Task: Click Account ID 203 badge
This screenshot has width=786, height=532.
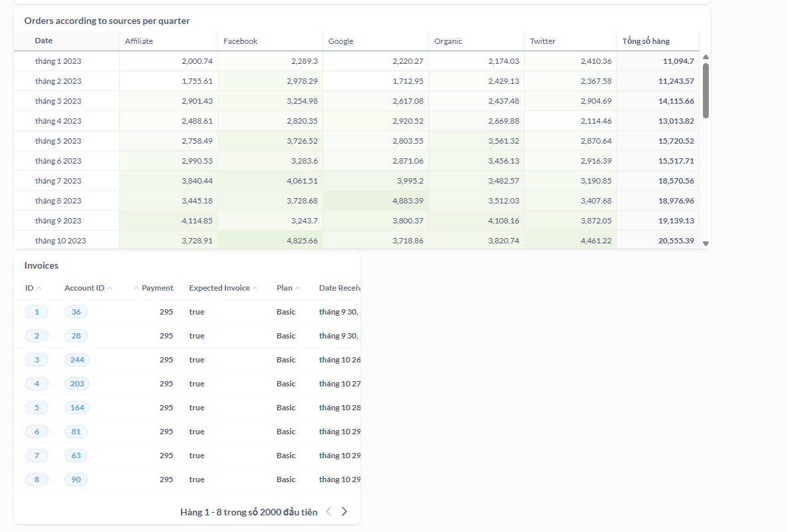Action: [77, 384]
